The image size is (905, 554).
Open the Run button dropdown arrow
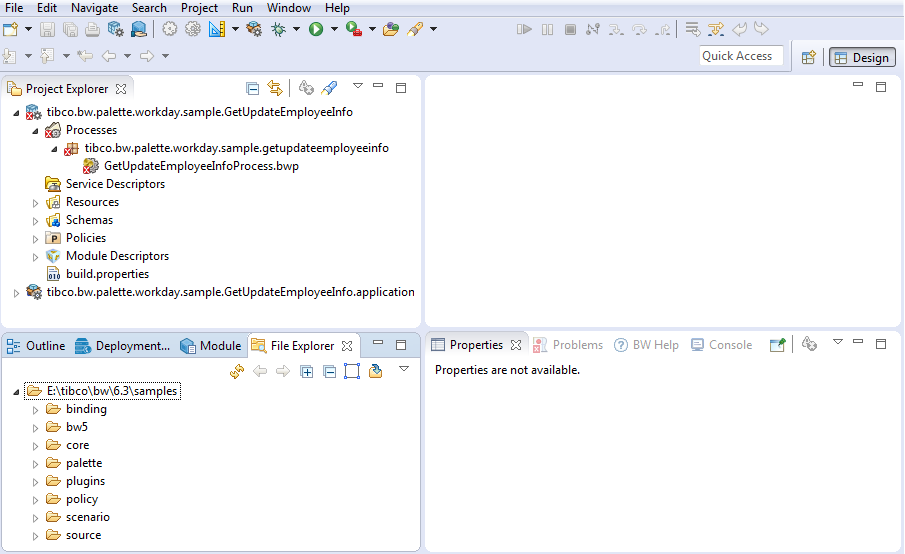click(x=334, y=29)
